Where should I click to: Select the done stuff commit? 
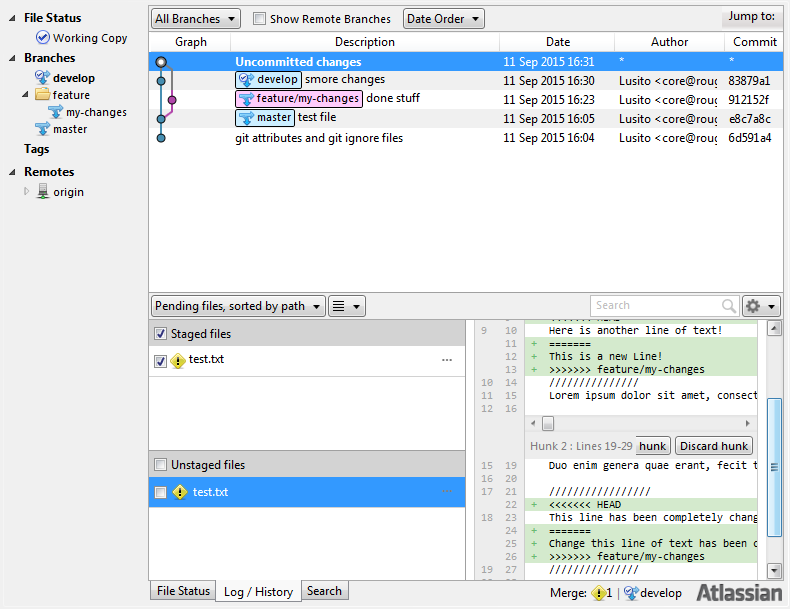(466, 99)
